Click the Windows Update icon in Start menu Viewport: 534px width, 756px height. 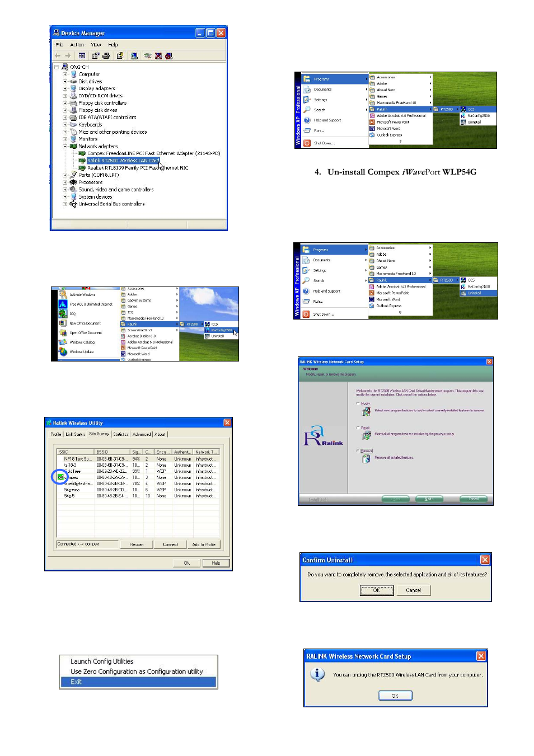tap(63, 351)
